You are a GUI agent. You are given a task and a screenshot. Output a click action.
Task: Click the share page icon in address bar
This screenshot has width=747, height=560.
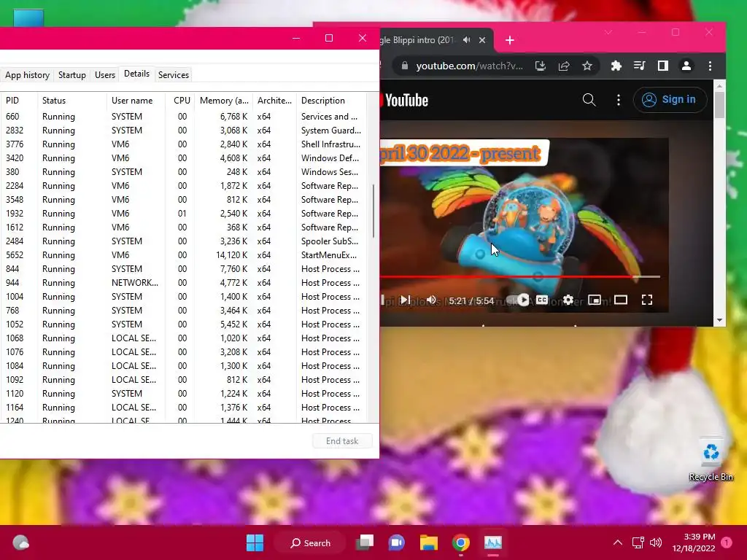pyautogui.click(x=564, y=66)
